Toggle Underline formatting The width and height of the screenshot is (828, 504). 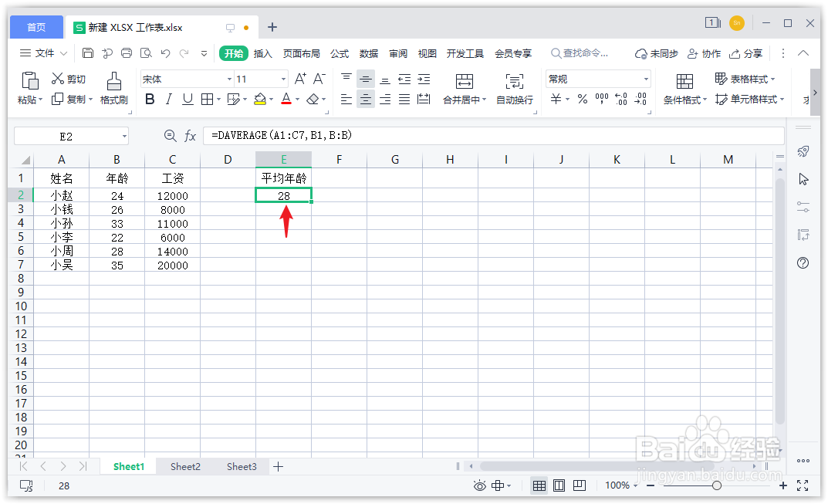[188, 99]
